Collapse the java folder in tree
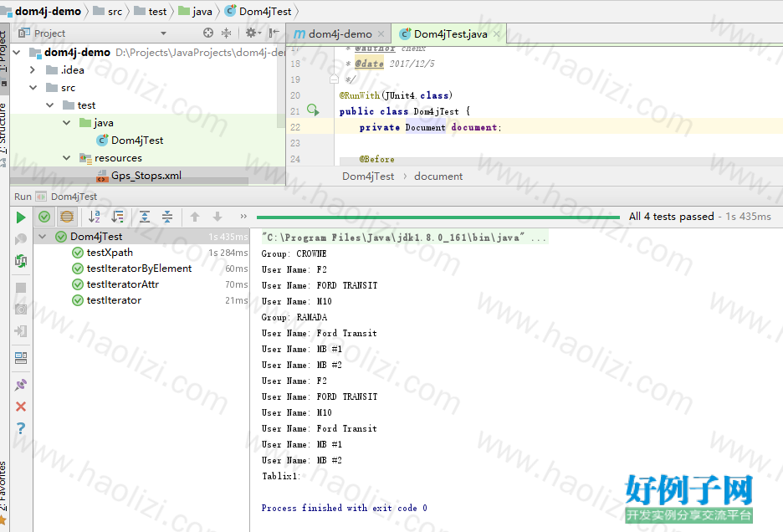The width and height of the screenshot is (783, 532). click(x=66, y=122)
